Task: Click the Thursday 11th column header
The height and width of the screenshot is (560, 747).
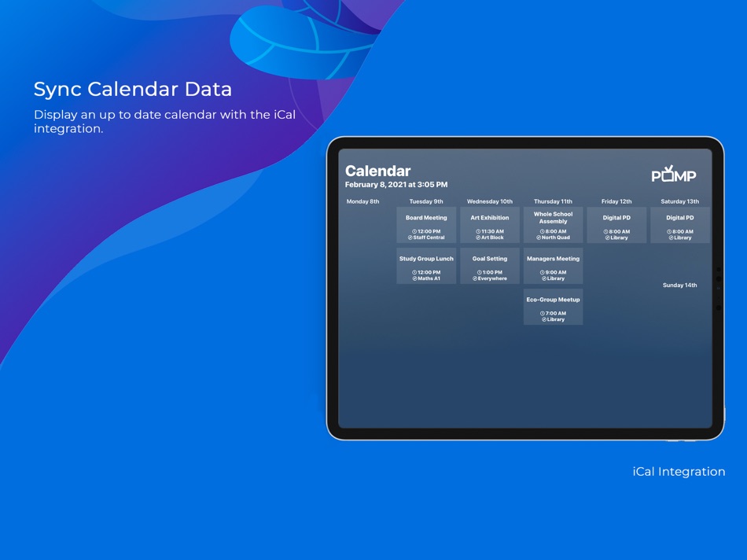Action: coord(553,201)
